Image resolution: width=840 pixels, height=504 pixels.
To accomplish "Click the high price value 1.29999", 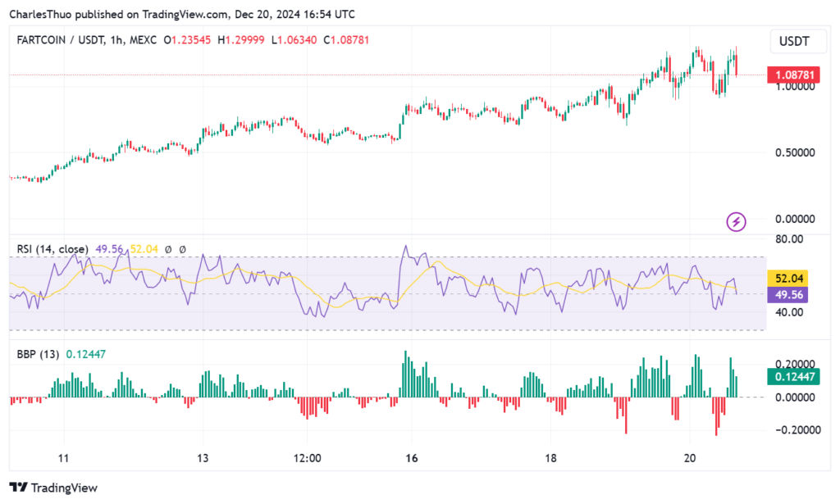I will (244, 40).
